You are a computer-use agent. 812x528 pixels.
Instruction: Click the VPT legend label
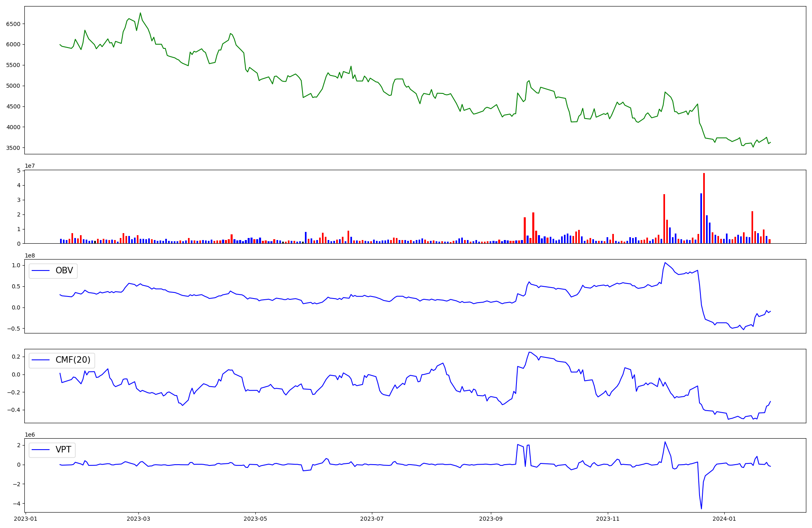[63, 450]
